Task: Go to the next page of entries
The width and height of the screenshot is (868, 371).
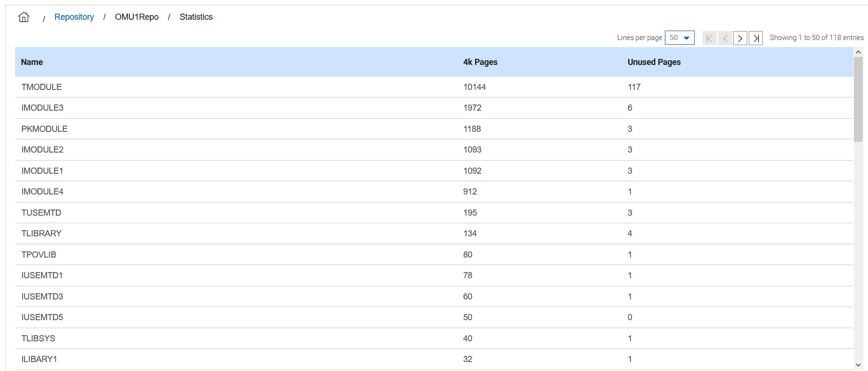Action: (x=740, y=38)
